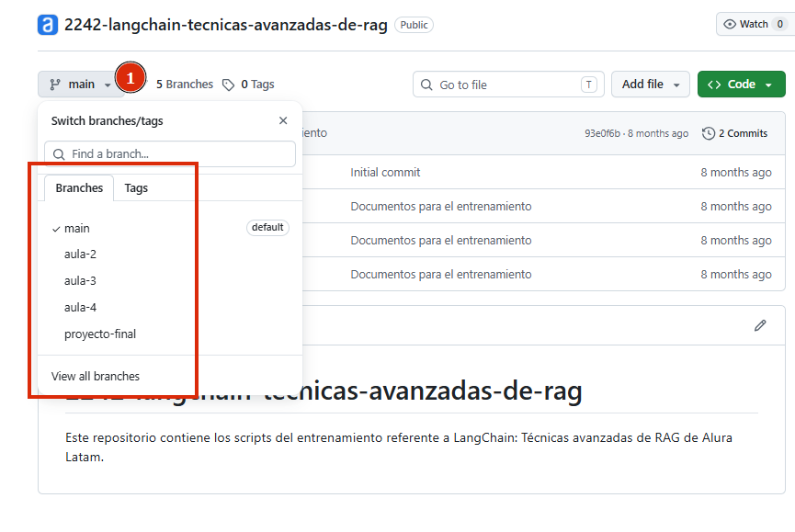The height and width of the screenshot is (532, 795).
Task: Expand the Add file dropdown
Action: [651, 85]
